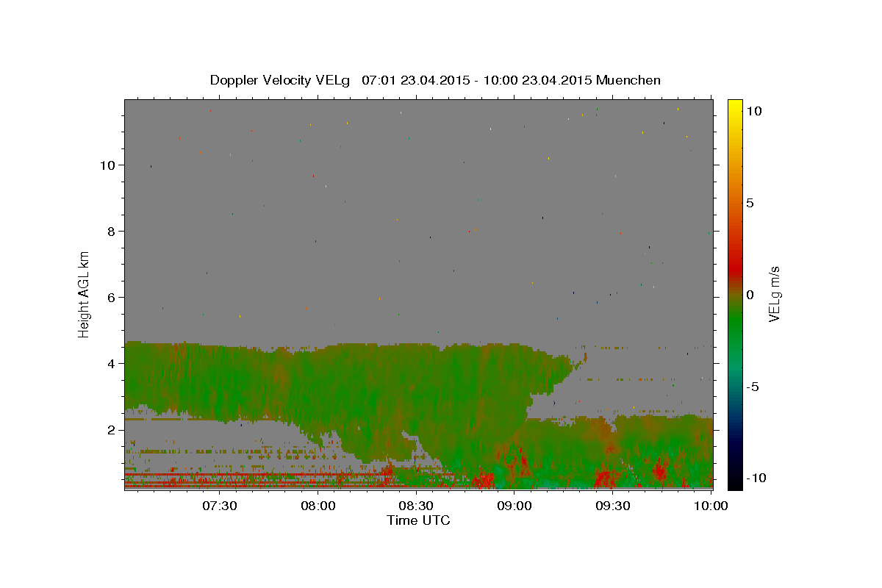Click the 07:30 time tick label
Image resolution: width=882 pixels, height=588 pixels.
click(219, 506)
